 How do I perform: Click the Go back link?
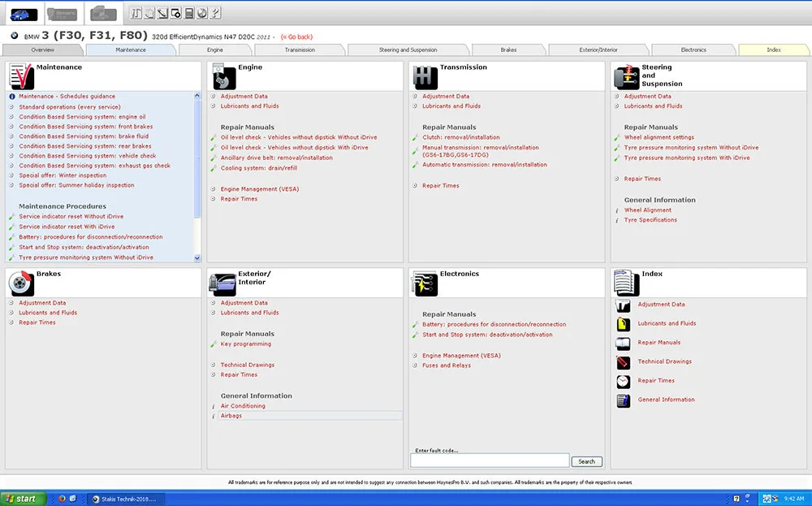tap(296, 37)
